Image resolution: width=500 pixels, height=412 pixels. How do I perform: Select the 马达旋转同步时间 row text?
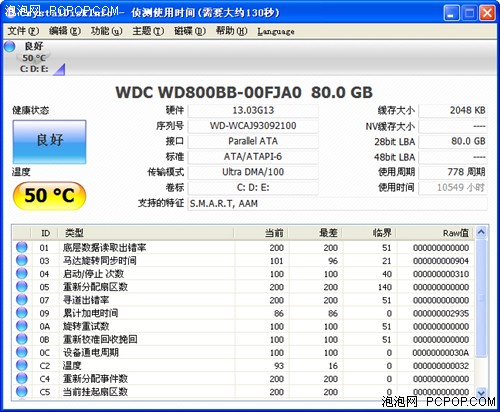[100, 260]
